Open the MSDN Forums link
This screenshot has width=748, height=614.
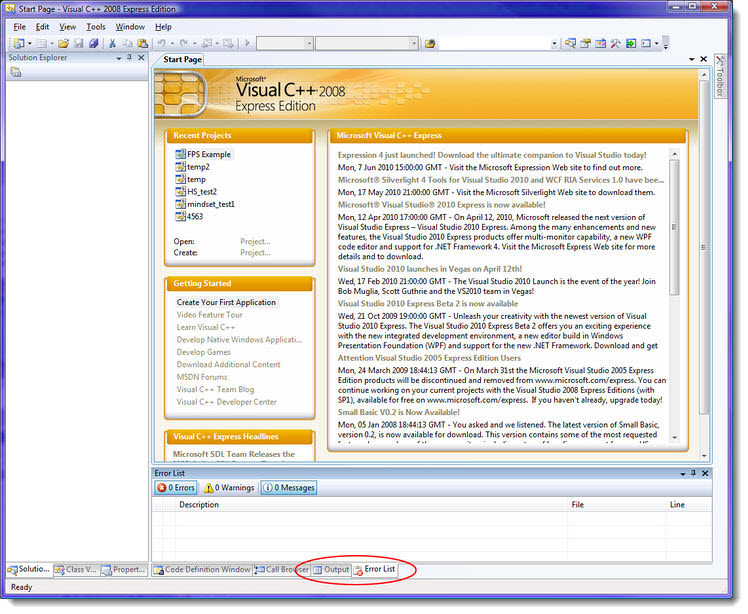pos(202,377)
